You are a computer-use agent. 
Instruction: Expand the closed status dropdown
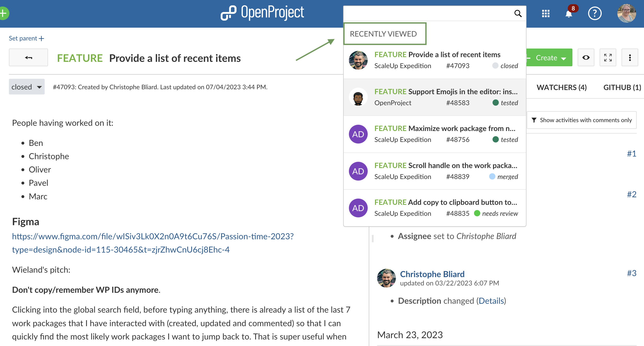tap(27, 87)
